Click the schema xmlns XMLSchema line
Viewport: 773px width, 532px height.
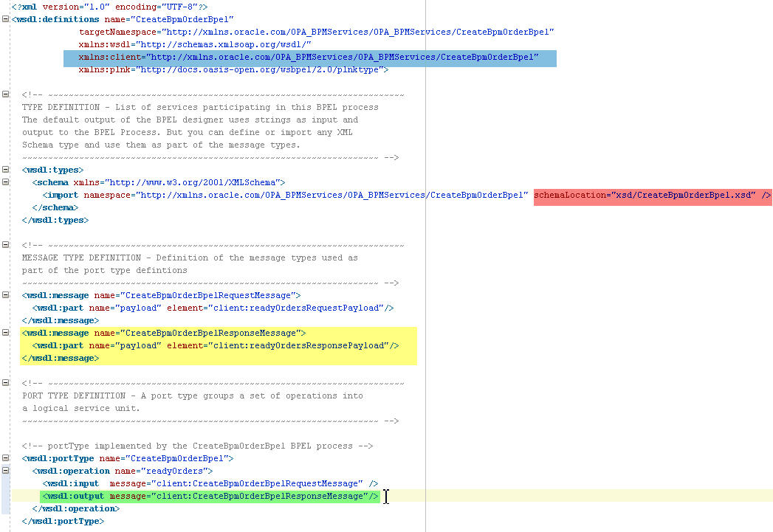pos(159,183)
